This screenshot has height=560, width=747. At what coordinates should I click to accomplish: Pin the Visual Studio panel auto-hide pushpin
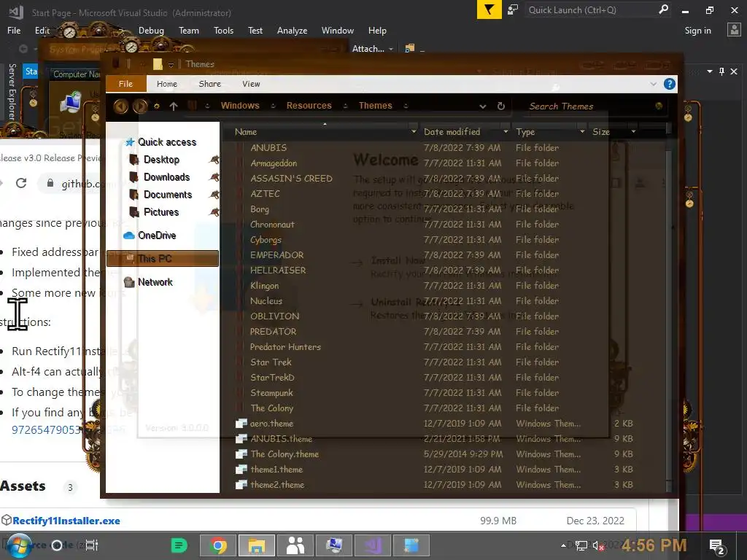tap(721, 71)
